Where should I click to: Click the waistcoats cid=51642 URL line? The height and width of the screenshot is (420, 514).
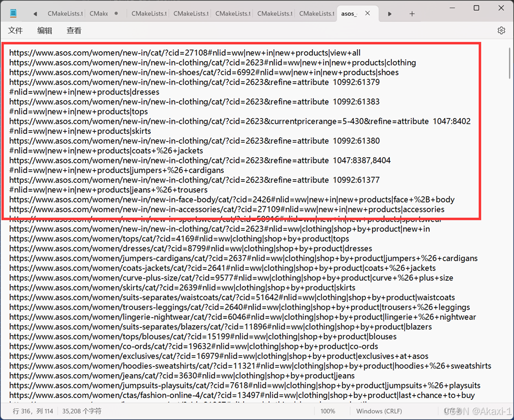[232, 297]
